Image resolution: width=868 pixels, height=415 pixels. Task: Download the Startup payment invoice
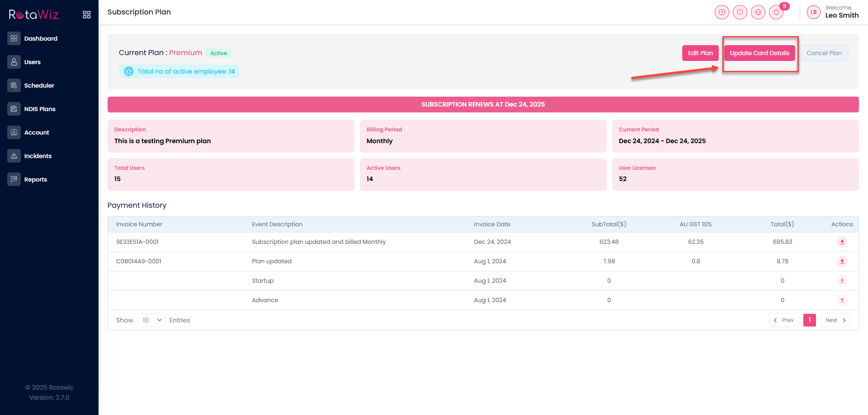pyautogui.click(x=842, y=281)
